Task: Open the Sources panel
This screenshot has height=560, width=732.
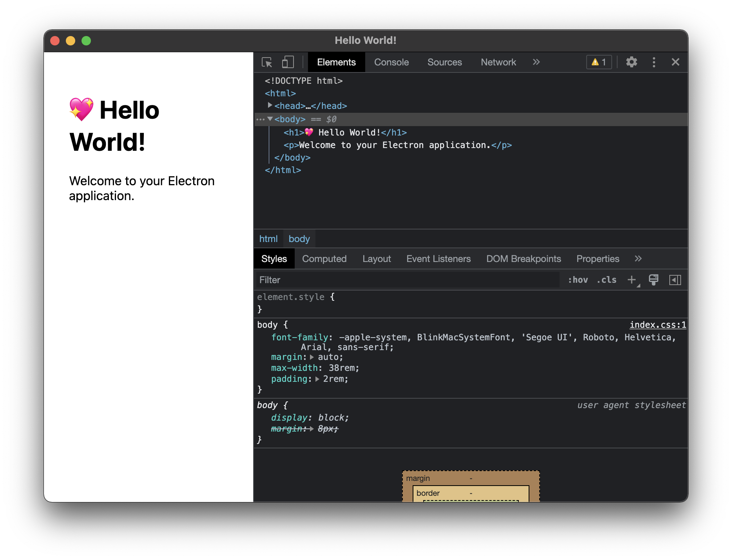Action: click(444, 62)
